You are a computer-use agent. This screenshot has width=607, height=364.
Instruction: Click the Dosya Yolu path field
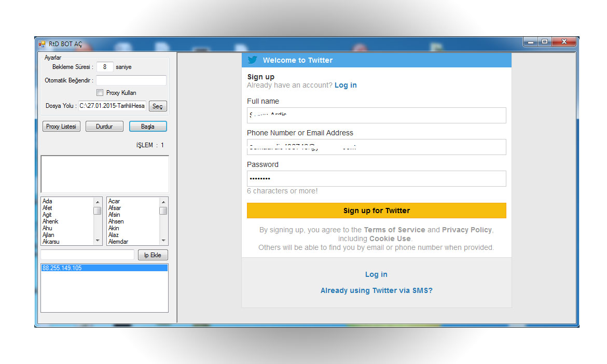pyautogui.click(x=112, y=106)
